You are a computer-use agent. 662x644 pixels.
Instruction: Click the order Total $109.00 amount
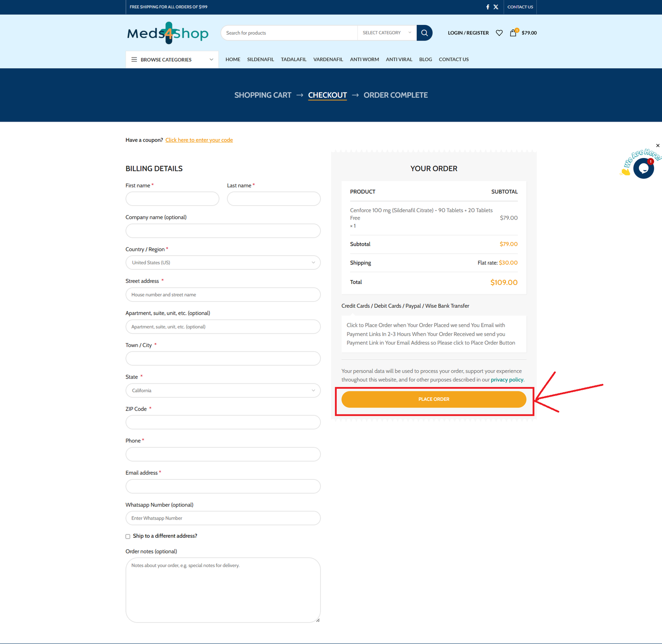click(504, 282)
